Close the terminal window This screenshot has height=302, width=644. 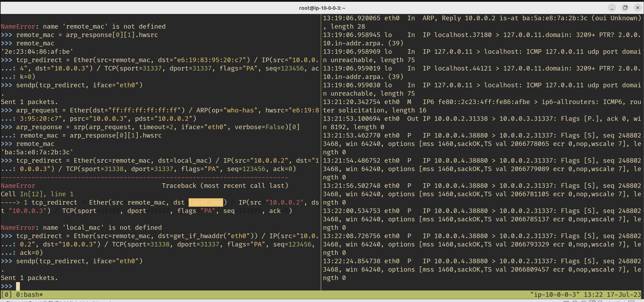pos(638,8)
